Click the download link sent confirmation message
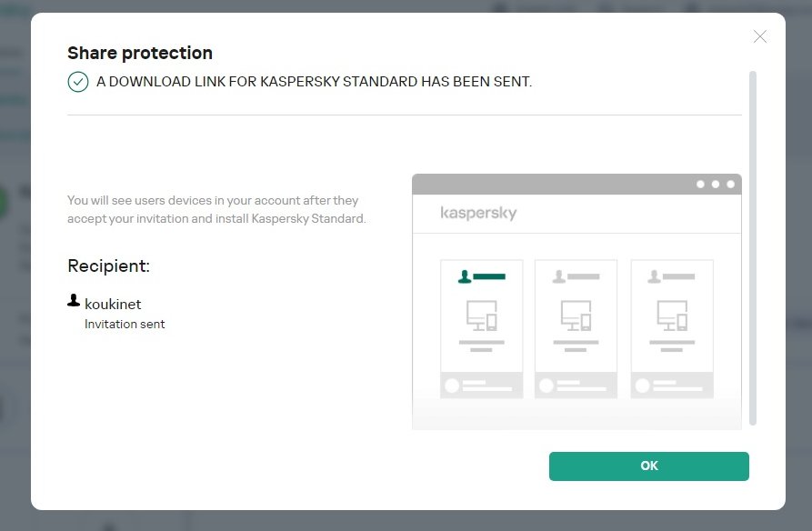The height and width of the screenshot is (531, 812). point(314,82)
